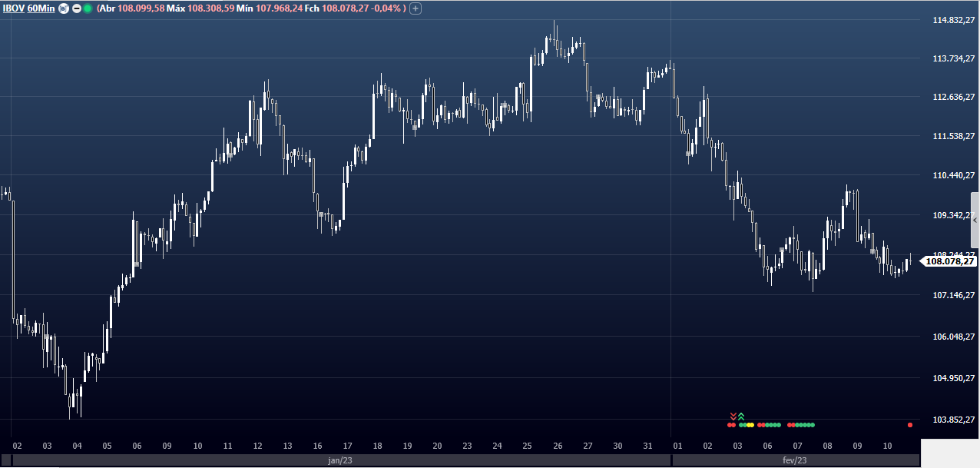Click the yellow indicator dot near date 03
Image resolution: width=980 pixels, height=468 pixels.
(x=750, y=425)
